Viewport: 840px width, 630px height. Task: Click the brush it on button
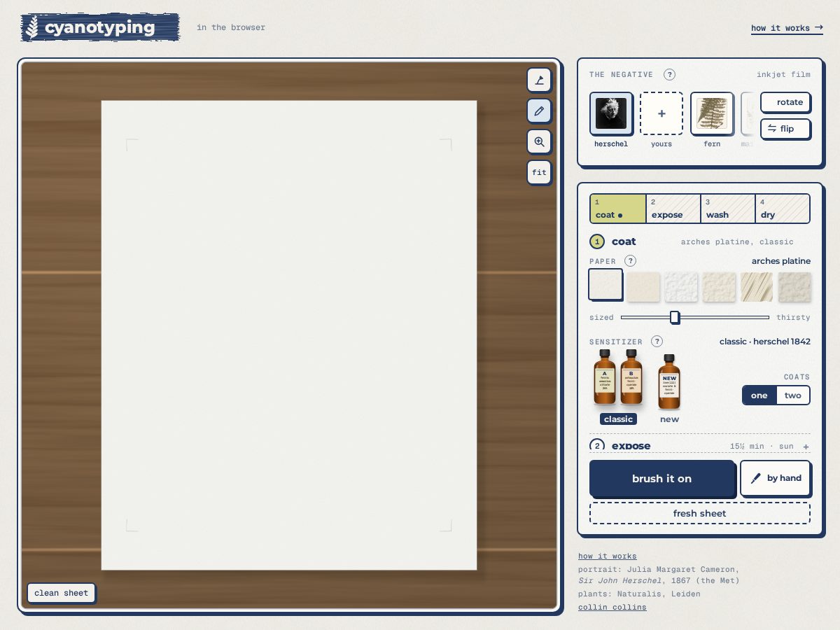click(x=662, y=479)
